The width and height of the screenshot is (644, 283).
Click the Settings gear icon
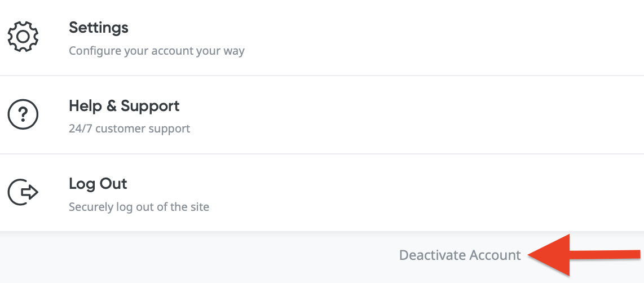[x=23, y=37]
